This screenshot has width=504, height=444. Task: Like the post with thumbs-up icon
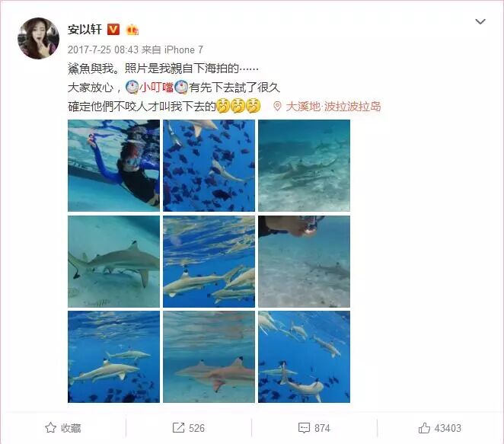[x=424, y=427]
